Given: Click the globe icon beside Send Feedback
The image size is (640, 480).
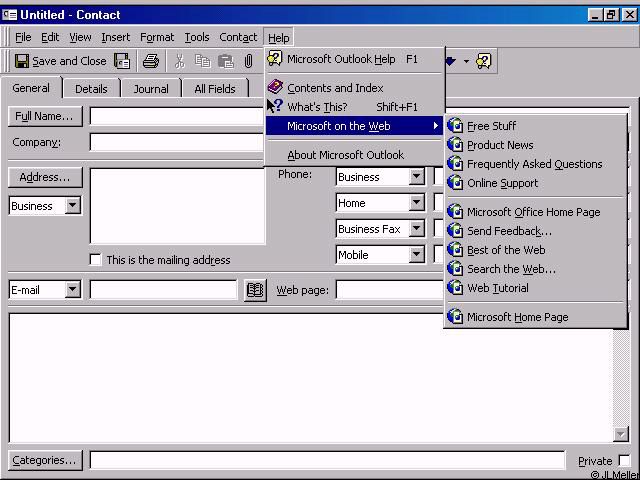Looking at the screenshot, I should click(455, 231).
